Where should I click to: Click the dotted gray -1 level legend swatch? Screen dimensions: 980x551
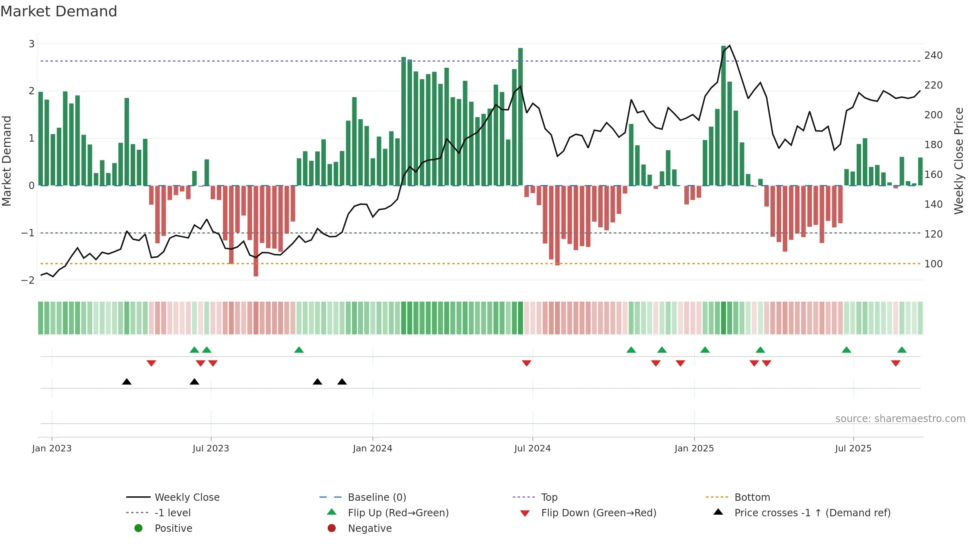138,513
